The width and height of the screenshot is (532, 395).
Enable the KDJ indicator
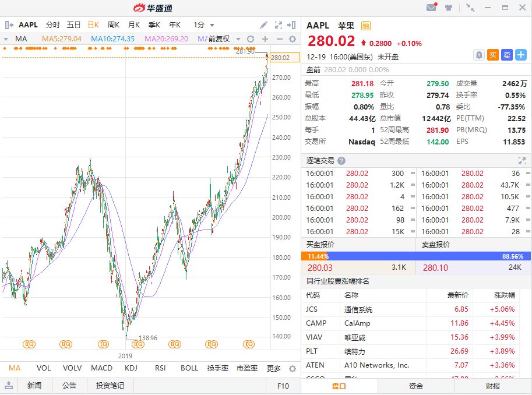(x=131, y=368)
